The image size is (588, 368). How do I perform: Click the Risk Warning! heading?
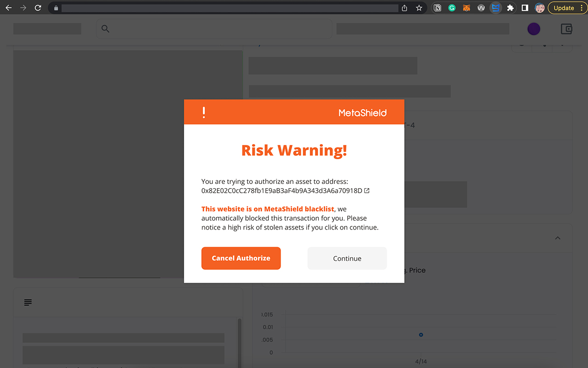pyautogui.click(x=294, y=150)
